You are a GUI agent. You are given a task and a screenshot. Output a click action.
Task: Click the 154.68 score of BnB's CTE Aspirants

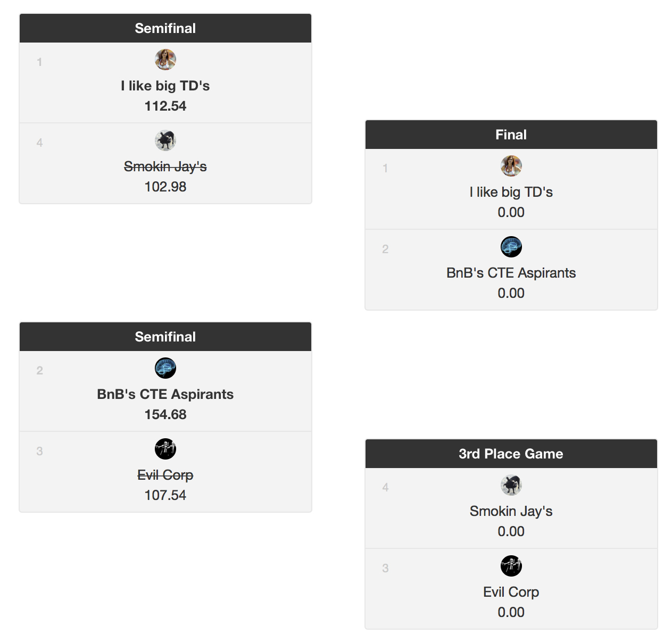165,414
